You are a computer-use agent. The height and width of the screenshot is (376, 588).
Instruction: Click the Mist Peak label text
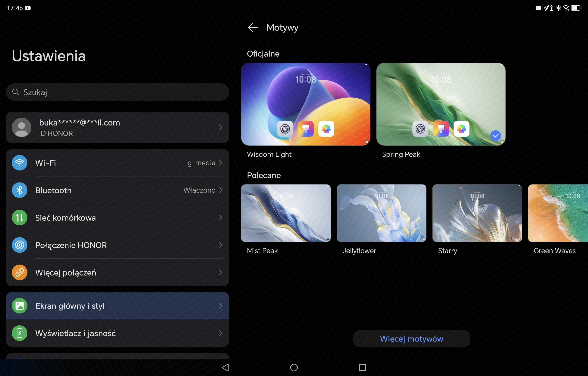coord(262,251)
